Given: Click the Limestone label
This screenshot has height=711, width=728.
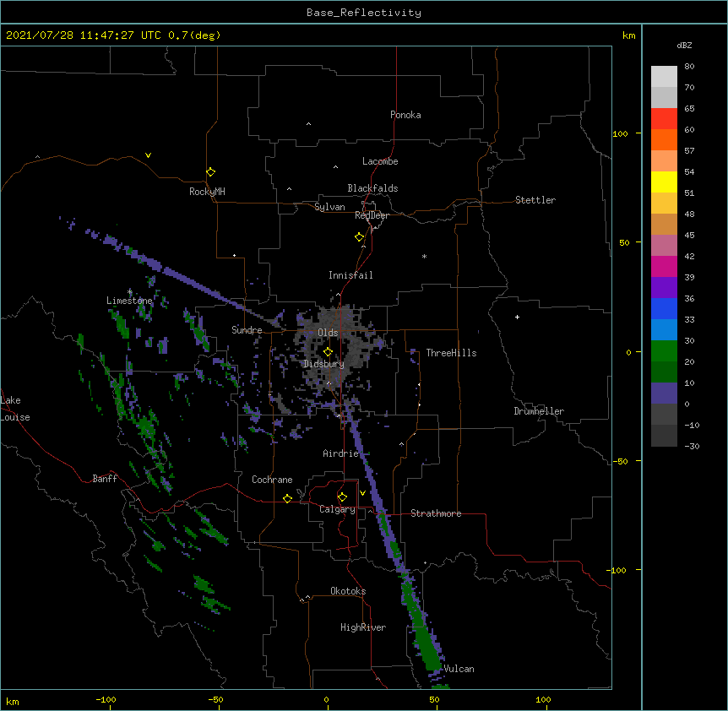Looking at the screenshot, I should (x=129, y=301).
